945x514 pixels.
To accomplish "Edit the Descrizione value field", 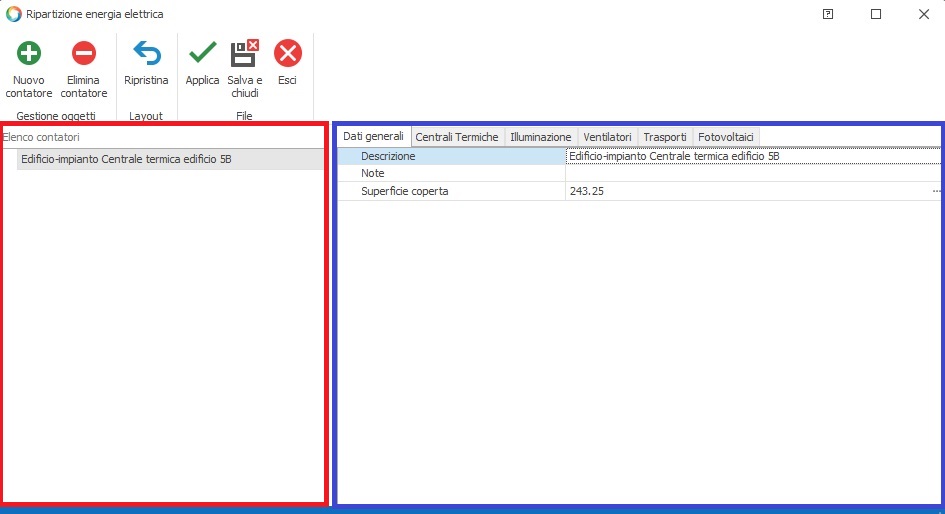I will [750, 156].
